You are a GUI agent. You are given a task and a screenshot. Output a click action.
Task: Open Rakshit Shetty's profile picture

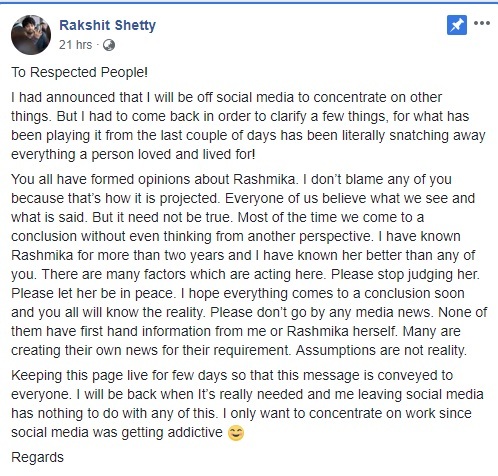pyautogui.click(x=31, y=35)
